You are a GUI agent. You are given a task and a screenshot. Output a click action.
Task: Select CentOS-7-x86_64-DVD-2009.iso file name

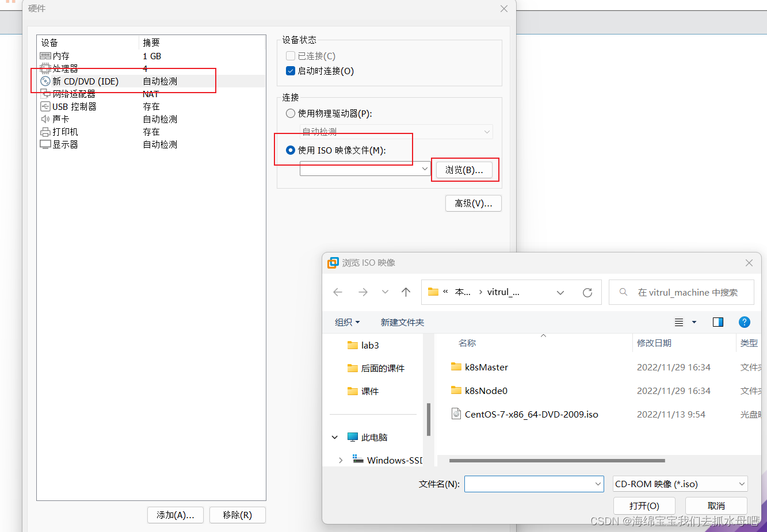(x=532, y=414)
